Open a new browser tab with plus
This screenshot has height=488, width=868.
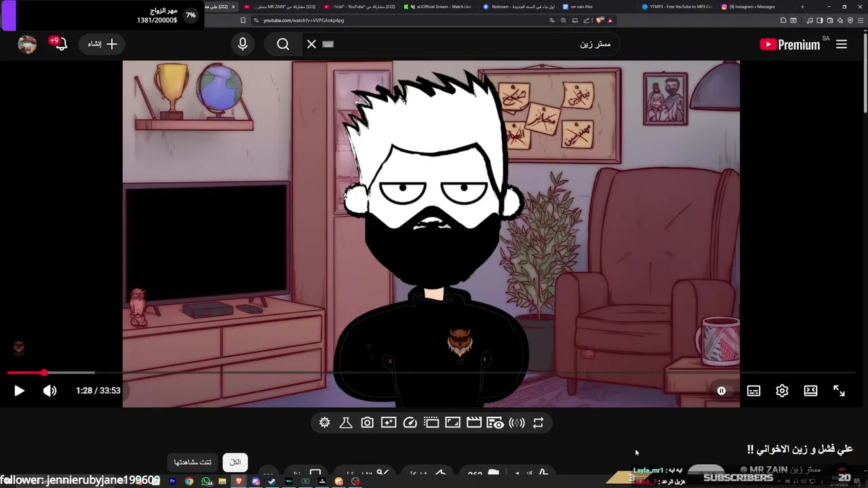(x=802, y=7)
